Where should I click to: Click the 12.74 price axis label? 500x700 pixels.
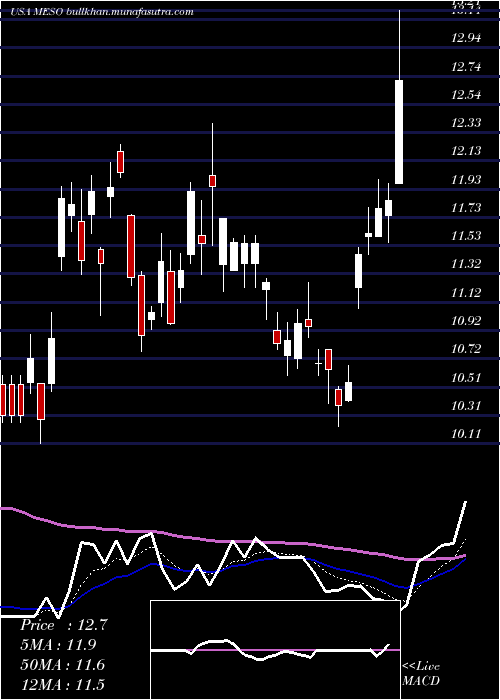[466, 67]
